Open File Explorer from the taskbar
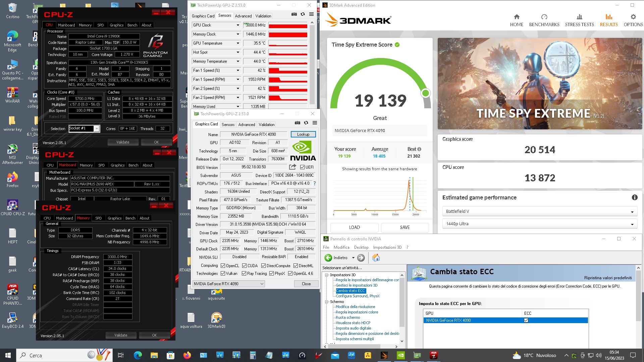Viewport: 644px width, 362px height. (x=154, y=355)
